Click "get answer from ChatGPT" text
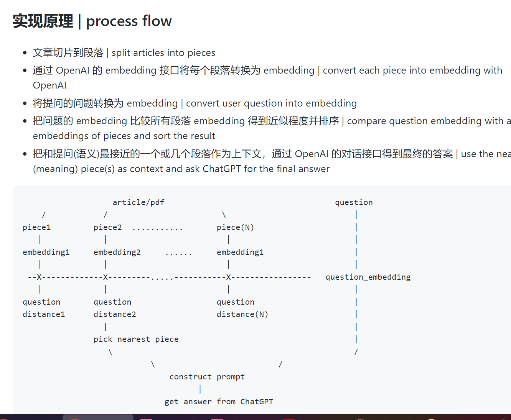The image size is (511, 420). [219, 402]
